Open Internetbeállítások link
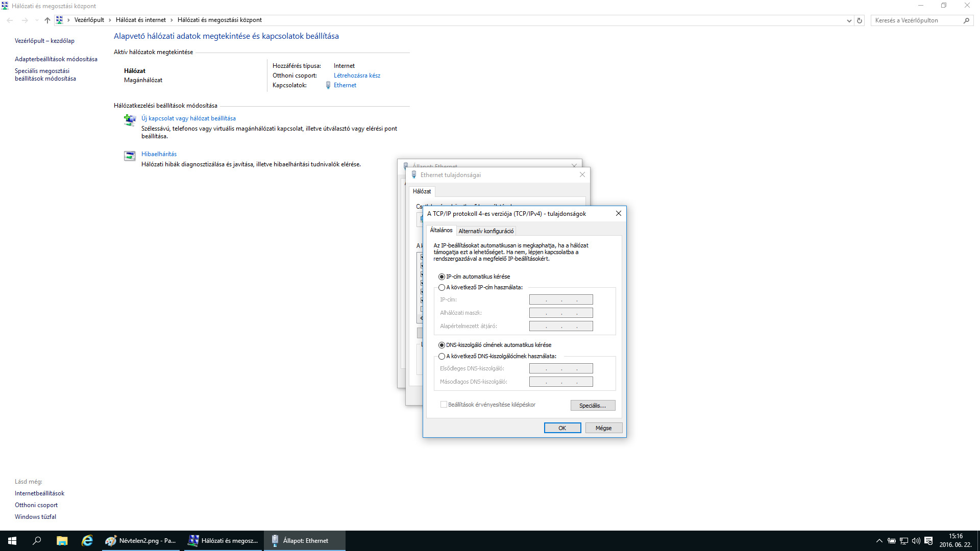This screenshot has height=551, width=980. pyautogui.click(x=40, y=493)
